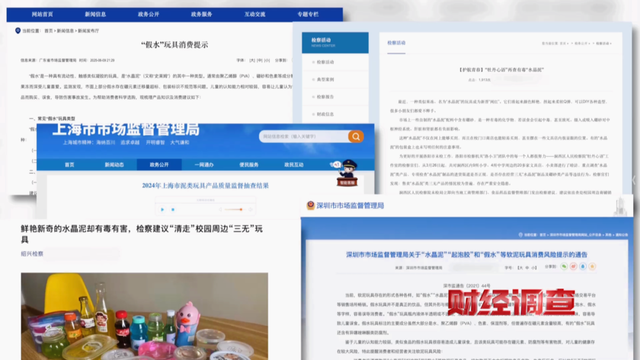
Task: Open 专题专栏 in the Guangdong navigation bar
Action: [308, 14]
